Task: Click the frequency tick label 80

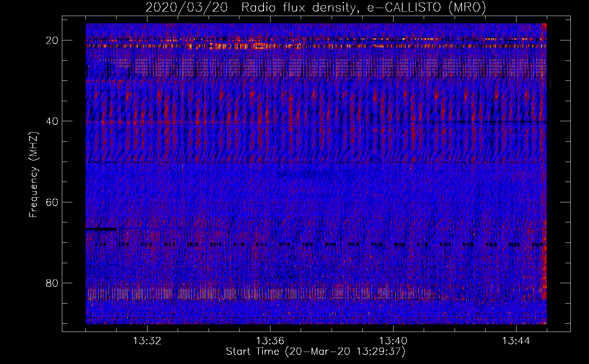Action: tap(52, 283)
